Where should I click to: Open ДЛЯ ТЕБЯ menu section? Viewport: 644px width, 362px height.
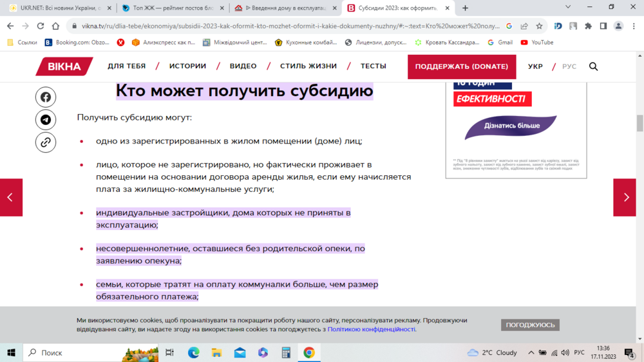coord(126,66)
